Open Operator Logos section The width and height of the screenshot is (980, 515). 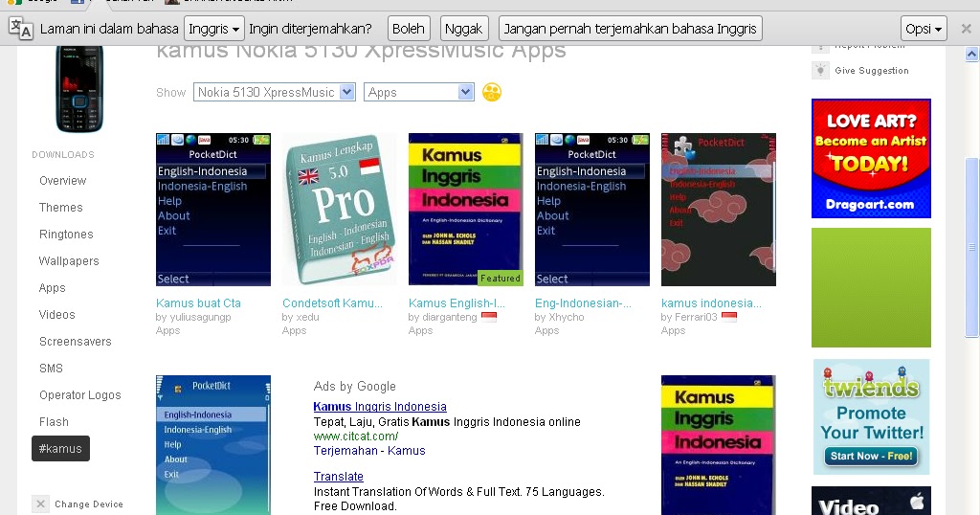pos(80,395)
